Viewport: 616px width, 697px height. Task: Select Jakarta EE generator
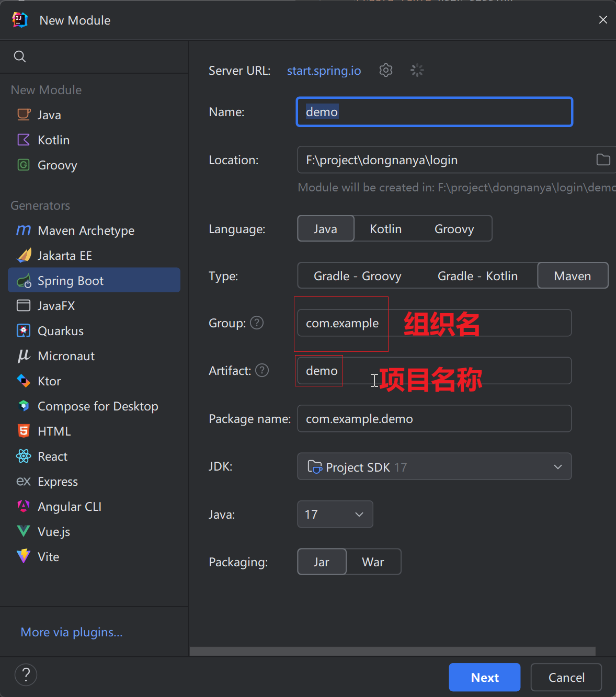(x=94, y=255)
